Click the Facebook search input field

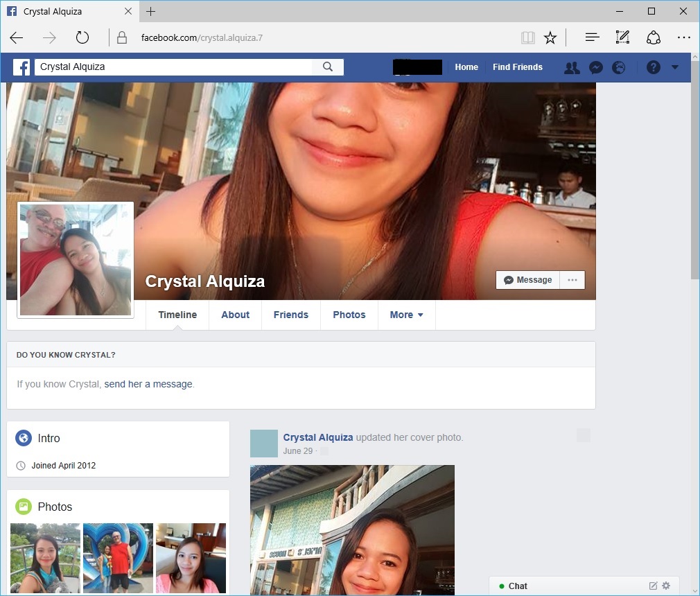click(x=173, y=67)
